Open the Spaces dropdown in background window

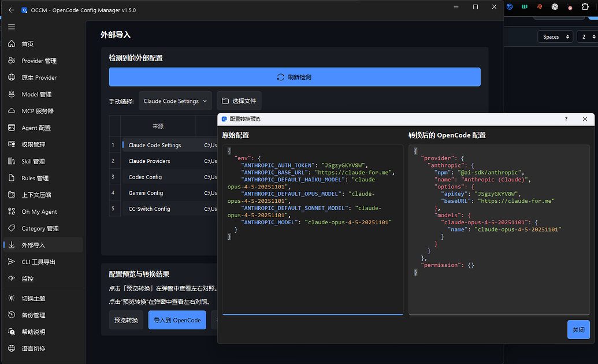[x=555, y=36]
